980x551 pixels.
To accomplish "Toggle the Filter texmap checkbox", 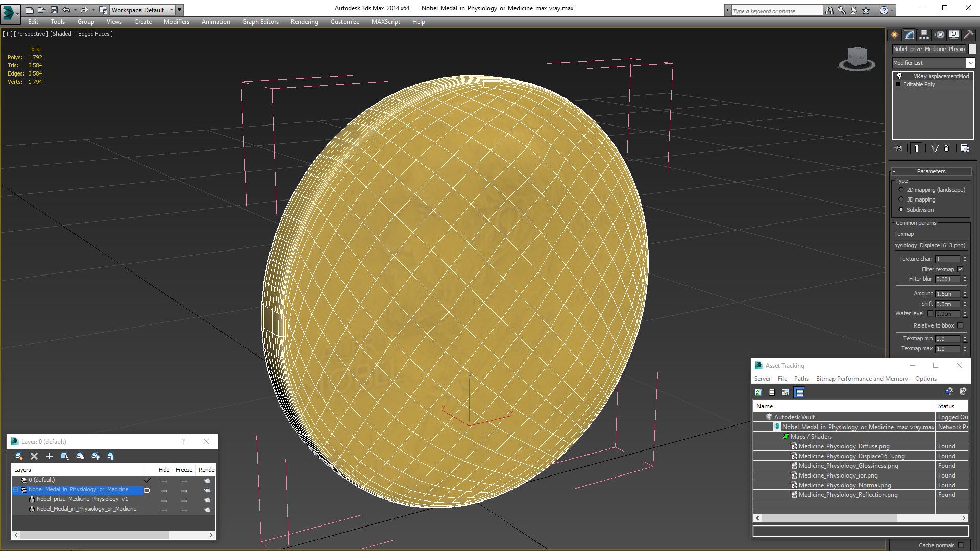I will point(960,269).
